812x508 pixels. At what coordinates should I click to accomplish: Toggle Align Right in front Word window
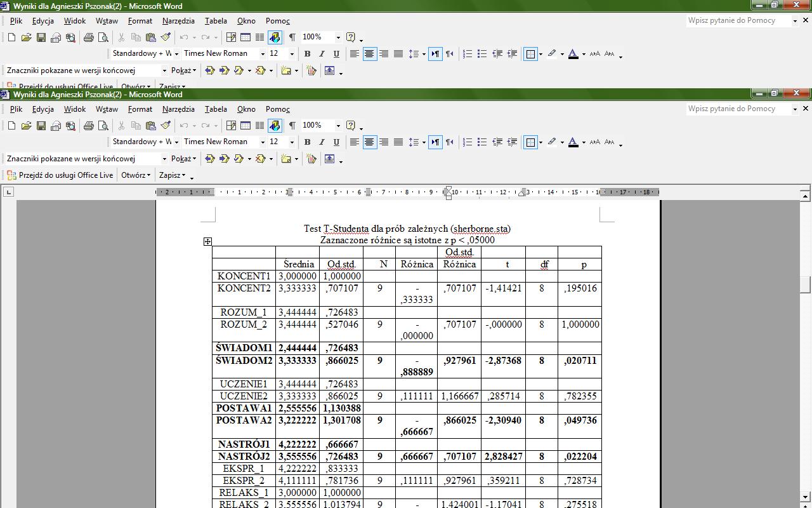point(384,142)
